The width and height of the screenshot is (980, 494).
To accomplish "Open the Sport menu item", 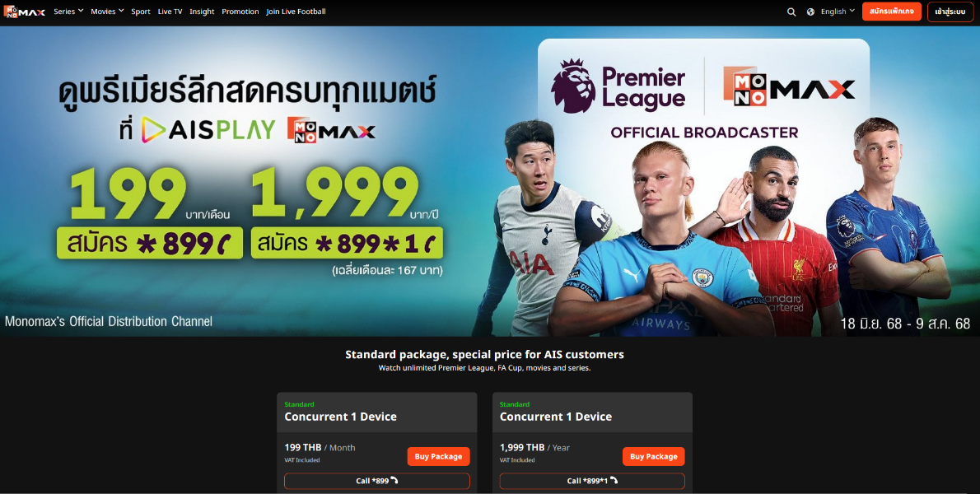I will pos(141,12).
